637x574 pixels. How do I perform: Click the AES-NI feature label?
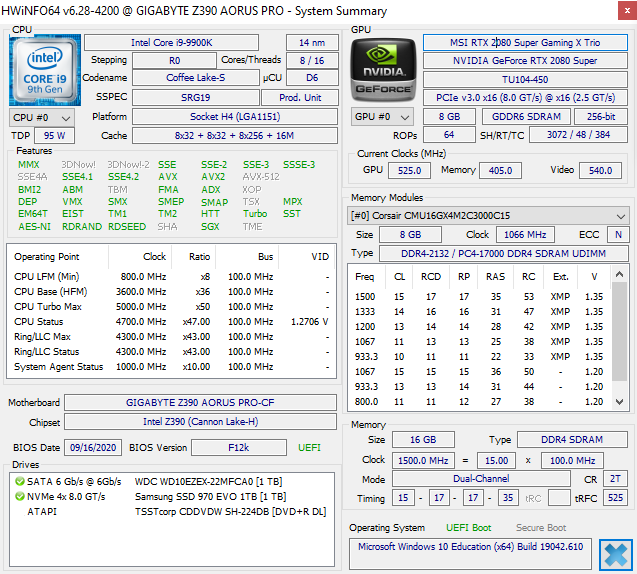[35, 227]
